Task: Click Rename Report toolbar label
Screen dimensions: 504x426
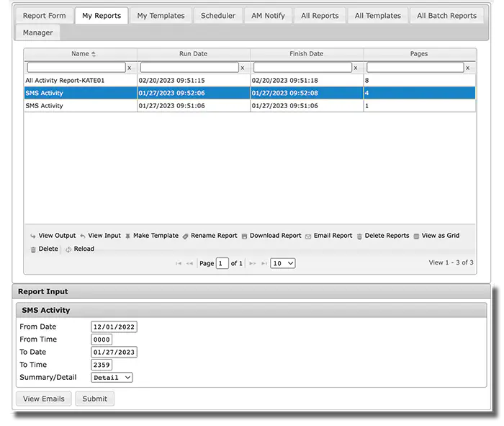Action: pyautogui.click(x=214, y=236)
